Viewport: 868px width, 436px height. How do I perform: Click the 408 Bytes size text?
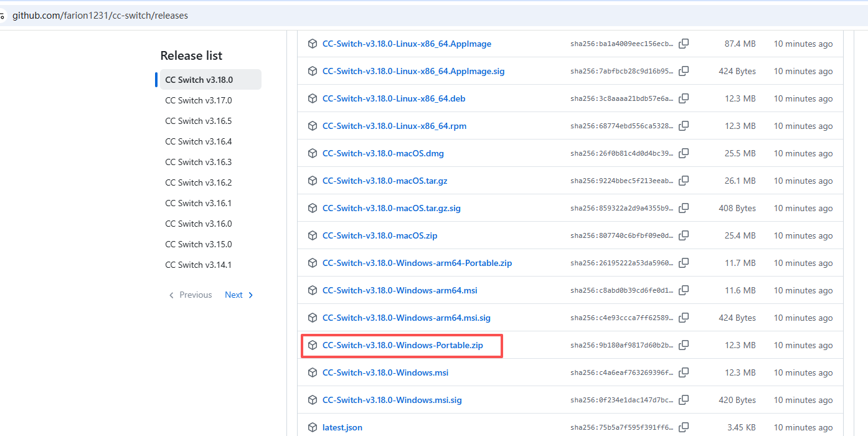[x=737, y=208]
